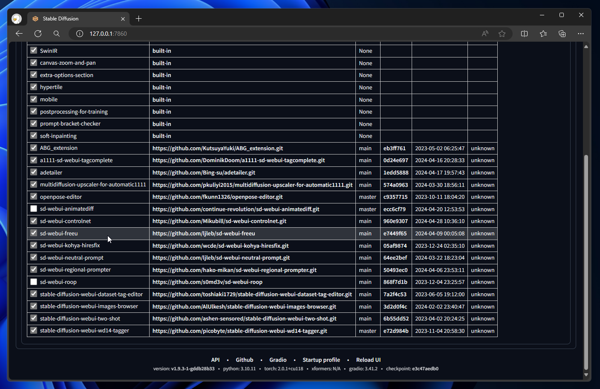Open the a1111-sd-webui-tagcomplete repository link
Image resolution: width=600 pixels, height=389 pixels.
pos(238,160)
